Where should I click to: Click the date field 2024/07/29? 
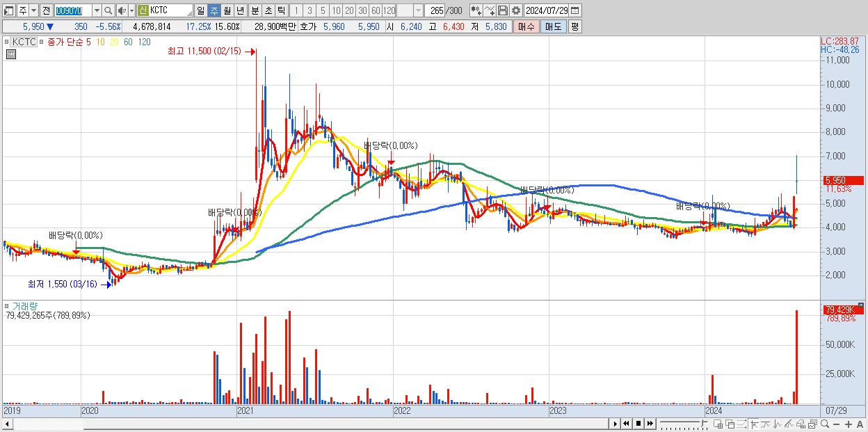pyautogui.click(x=547, y=10)
